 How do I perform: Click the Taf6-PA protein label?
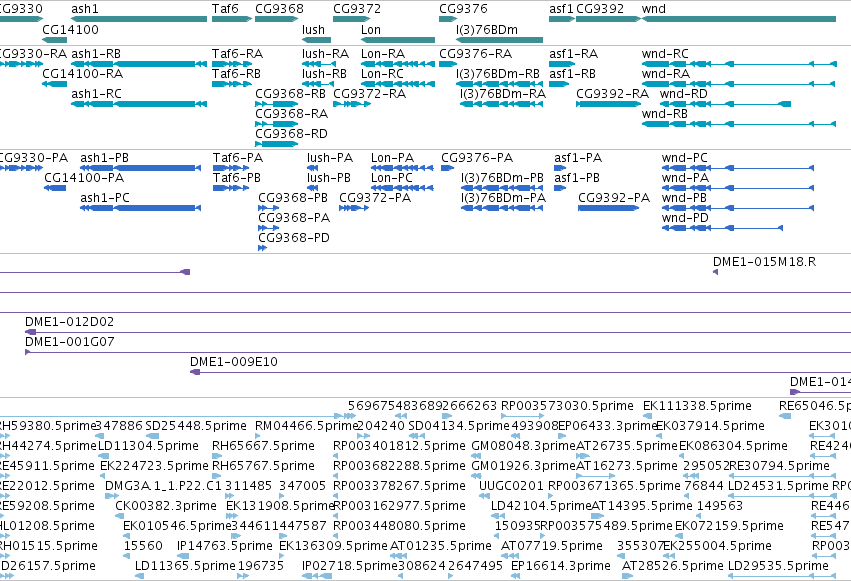[x=238, y=158]
